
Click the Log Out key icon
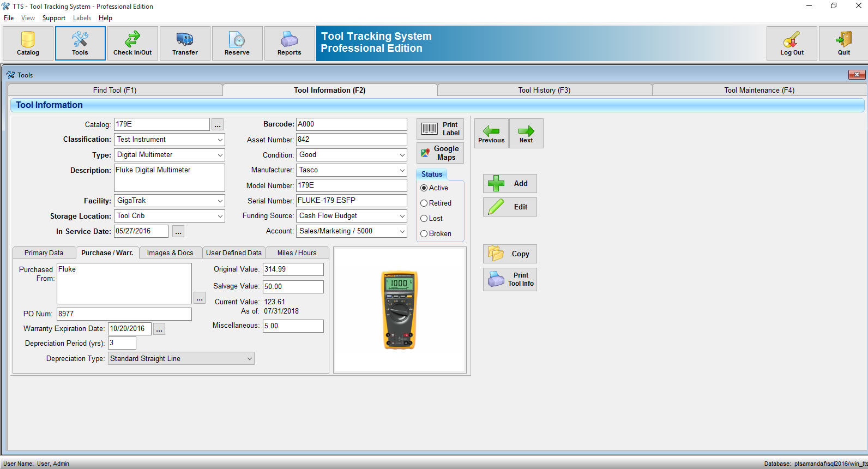point(792,39)
